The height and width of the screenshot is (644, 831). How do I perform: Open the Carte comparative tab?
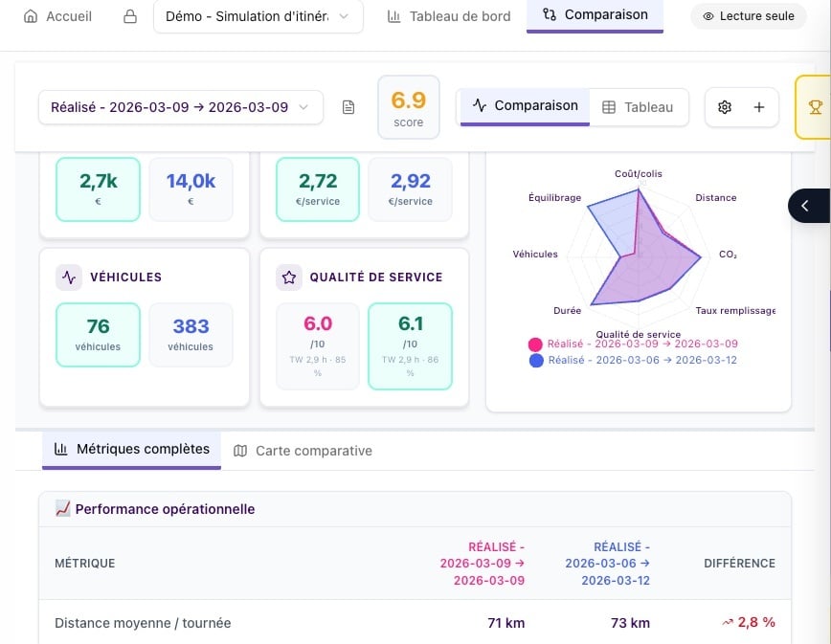pyautogui.click(x=303, y=451)
